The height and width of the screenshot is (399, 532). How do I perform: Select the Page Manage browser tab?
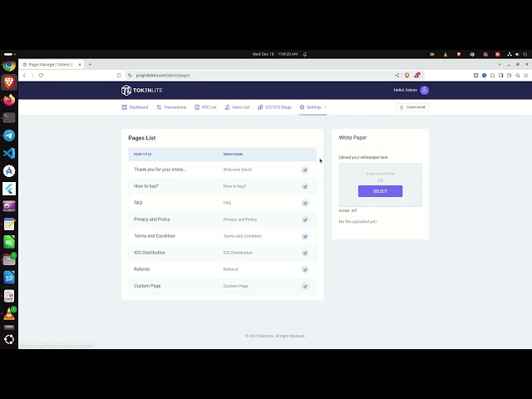pos(51,65)
